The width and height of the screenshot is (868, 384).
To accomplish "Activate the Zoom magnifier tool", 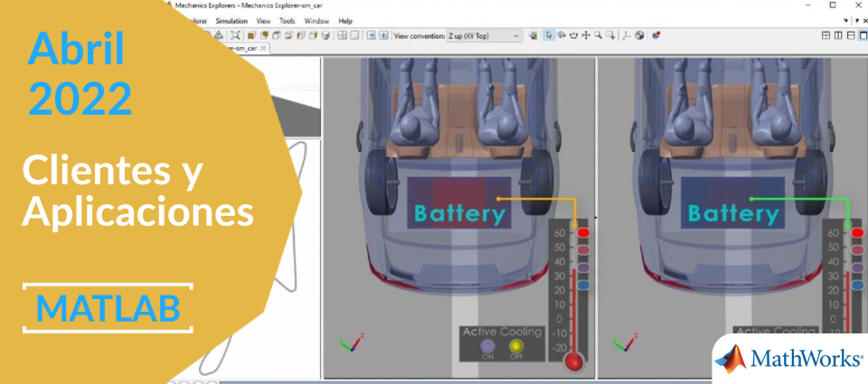I will point(599,35).
